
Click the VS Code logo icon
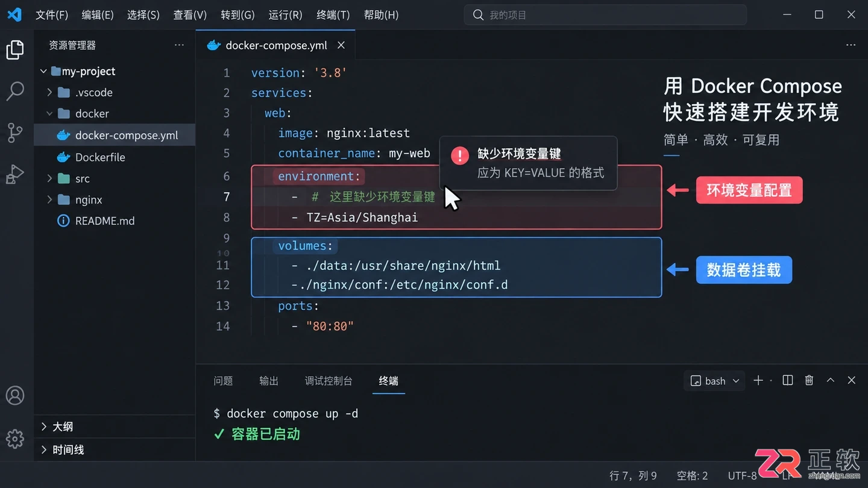click(x=14, y=14)
